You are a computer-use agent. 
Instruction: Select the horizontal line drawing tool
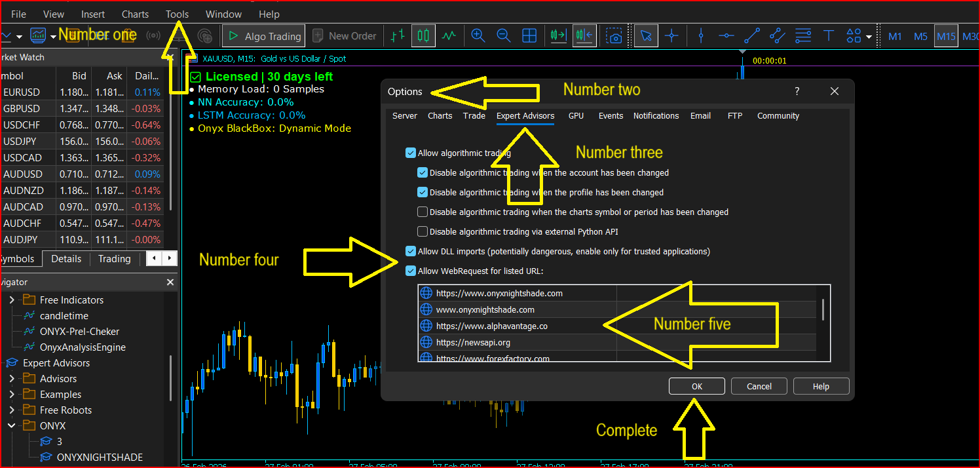(726, 36)
